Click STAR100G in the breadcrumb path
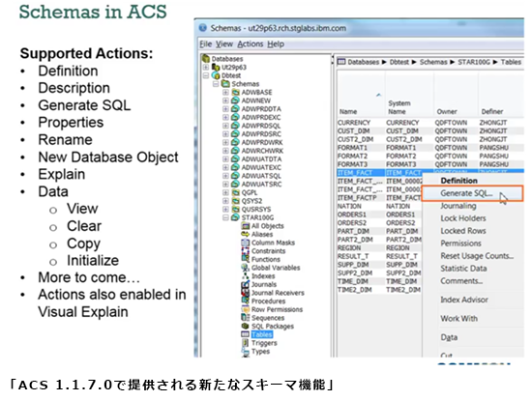The width and height of the screenshot is (532, 401). pyautogui.click(x=474, y=62)
